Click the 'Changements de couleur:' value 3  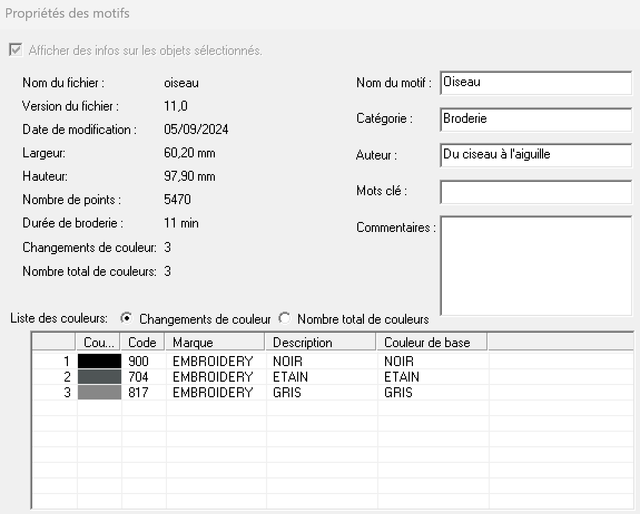pyautogui.click(x=167, y=247)
